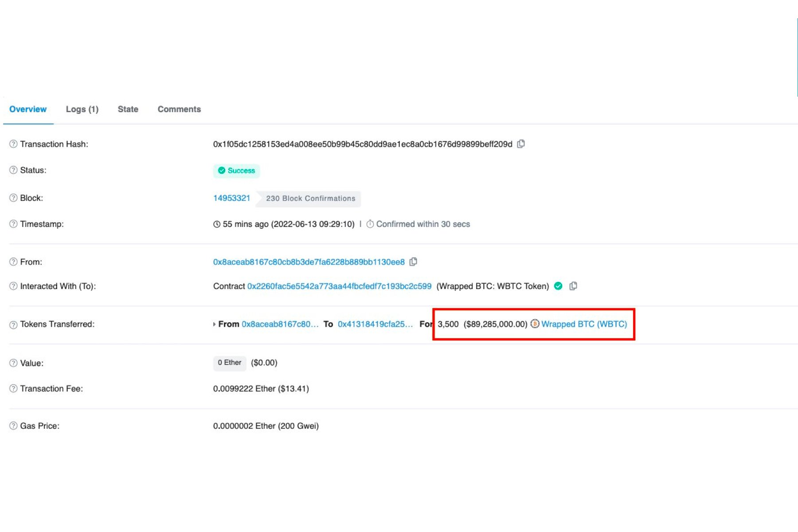Click the help icon beside Transaction Hash

click(12, 144)
